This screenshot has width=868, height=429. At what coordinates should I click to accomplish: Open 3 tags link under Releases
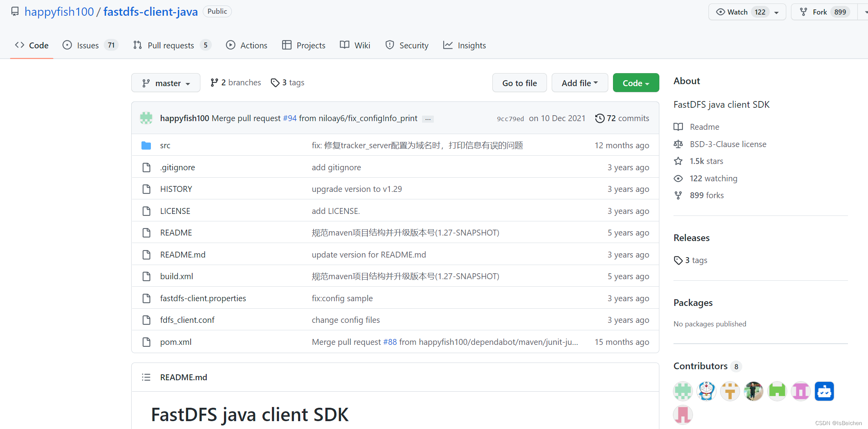point(690,260)
